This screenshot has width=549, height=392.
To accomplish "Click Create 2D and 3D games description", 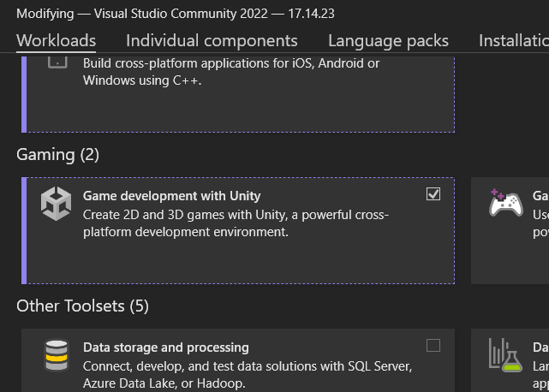I will coord(236,223).
